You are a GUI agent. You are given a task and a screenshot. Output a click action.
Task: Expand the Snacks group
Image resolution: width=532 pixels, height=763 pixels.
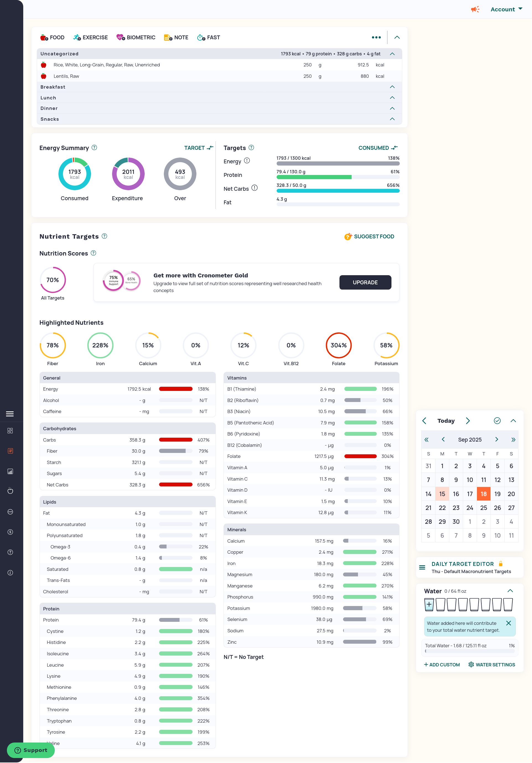click(392, 119)
